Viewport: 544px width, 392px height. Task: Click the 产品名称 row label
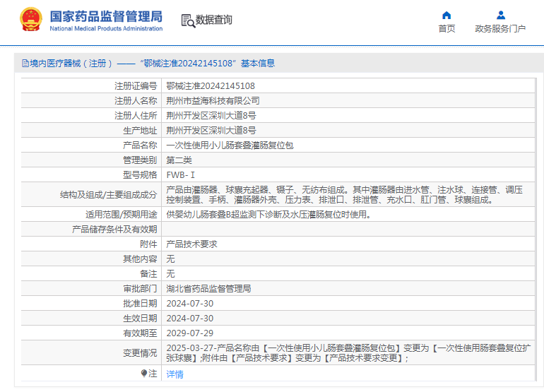pos(140,145)
